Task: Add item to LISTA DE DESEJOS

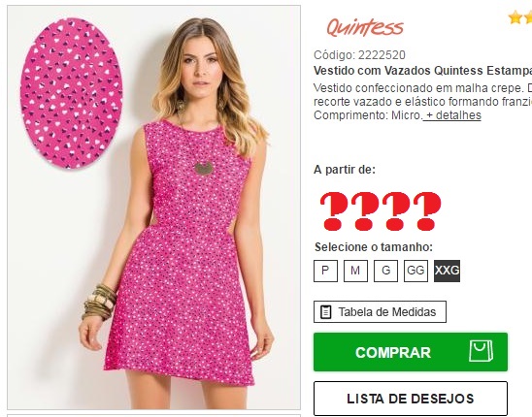Action: pos(411,399)
